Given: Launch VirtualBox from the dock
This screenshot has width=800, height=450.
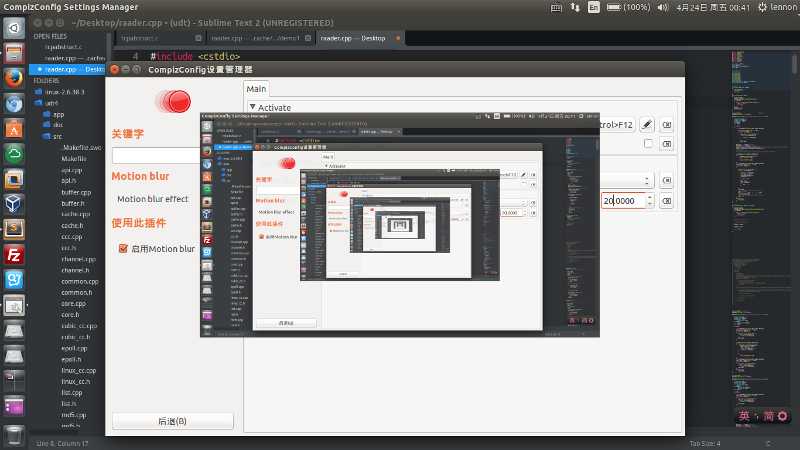Looking at the screenshot, I should (x=14, y=204).
